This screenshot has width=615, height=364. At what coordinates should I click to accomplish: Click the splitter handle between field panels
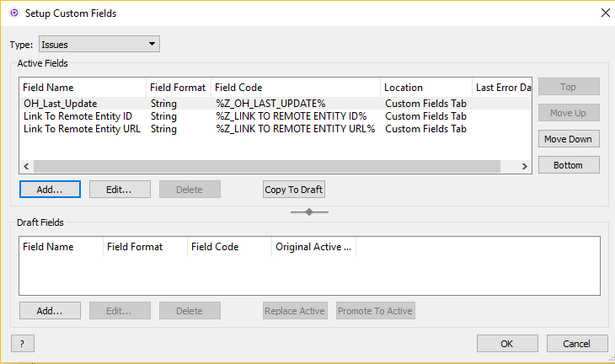pyautogui.click(x=309, y=212)
